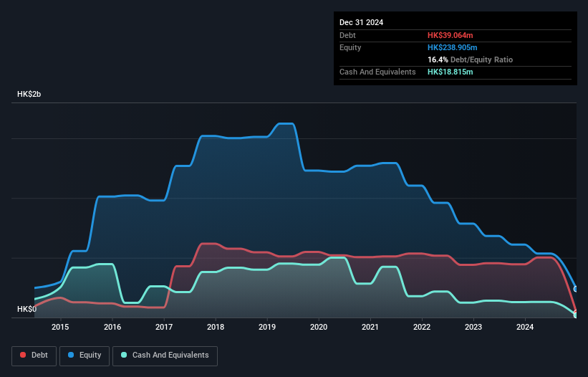Viewport: 588px width, 377px height.
Task: Toggle Cash And Equivalents legend button
Action: click(165, 355)
